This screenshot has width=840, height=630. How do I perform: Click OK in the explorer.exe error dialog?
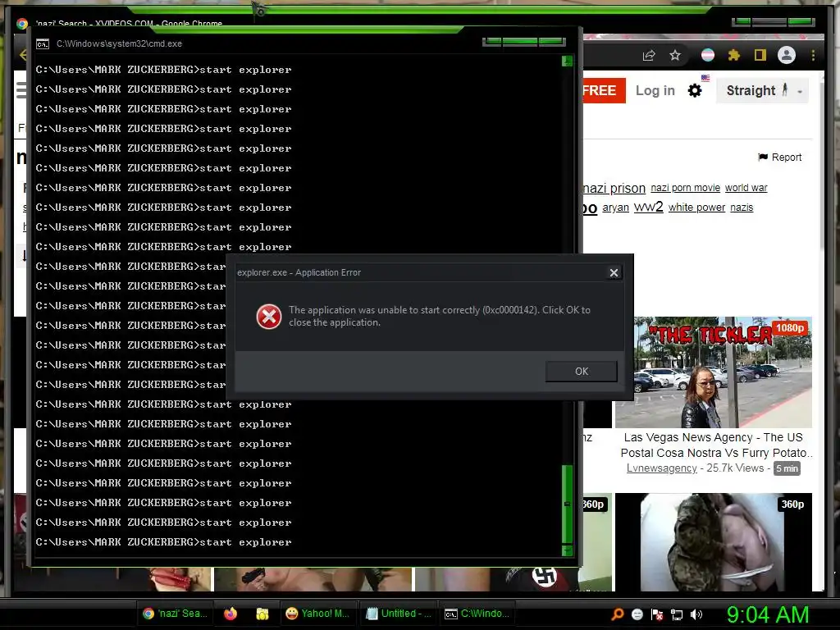click(x=582, y=372)
